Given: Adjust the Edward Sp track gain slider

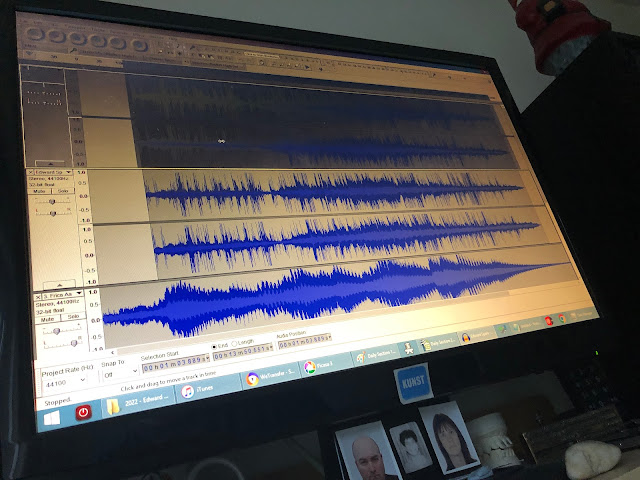Looking at the screenshot, I should [x=52, y=202].
